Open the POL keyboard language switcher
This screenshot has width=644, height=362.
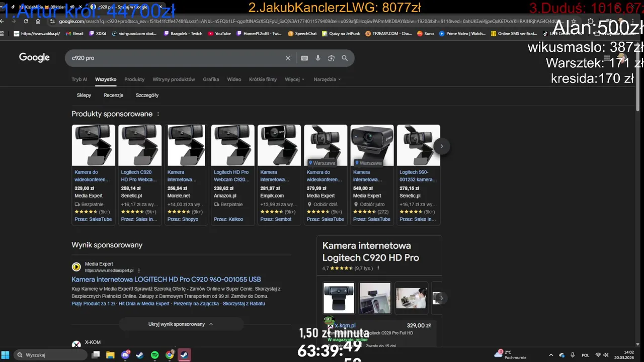coord(586,355)
